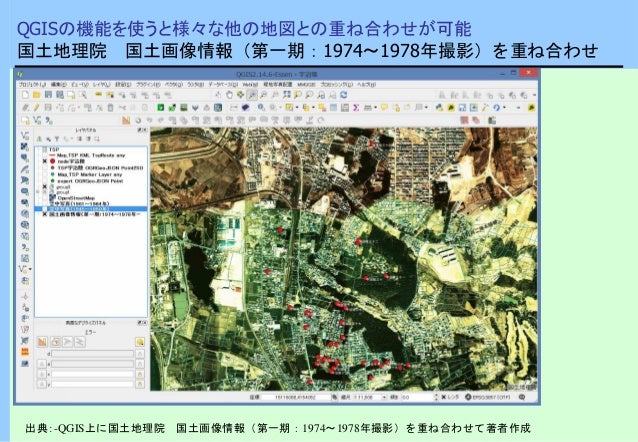Click the Refresh map icon
The image size is (638, 442).
click(344, 95)
